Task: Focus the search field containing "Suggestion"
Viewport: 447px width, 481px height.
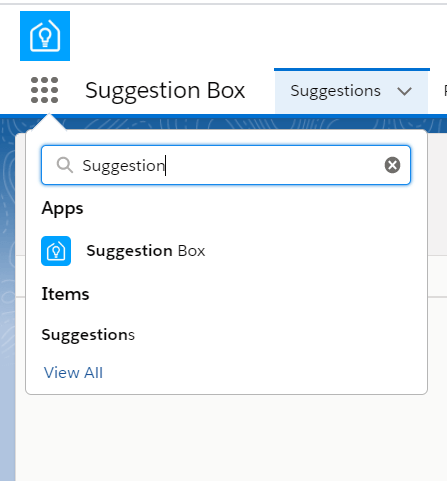Action: pyautogui.click(x=226, y=165)
